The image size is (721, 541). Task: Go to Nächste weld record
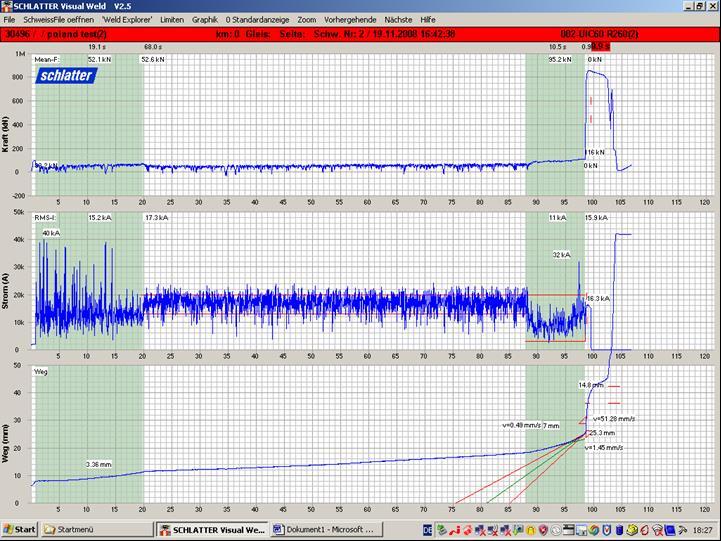(x=398, y=20)
